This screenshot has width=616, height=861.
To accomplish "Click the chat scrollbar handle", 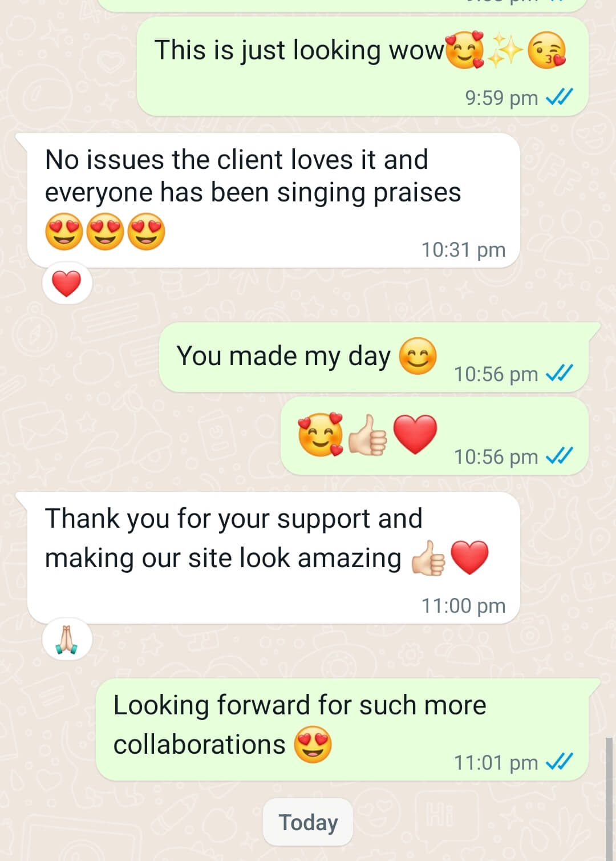I will (x=609, y=799).
